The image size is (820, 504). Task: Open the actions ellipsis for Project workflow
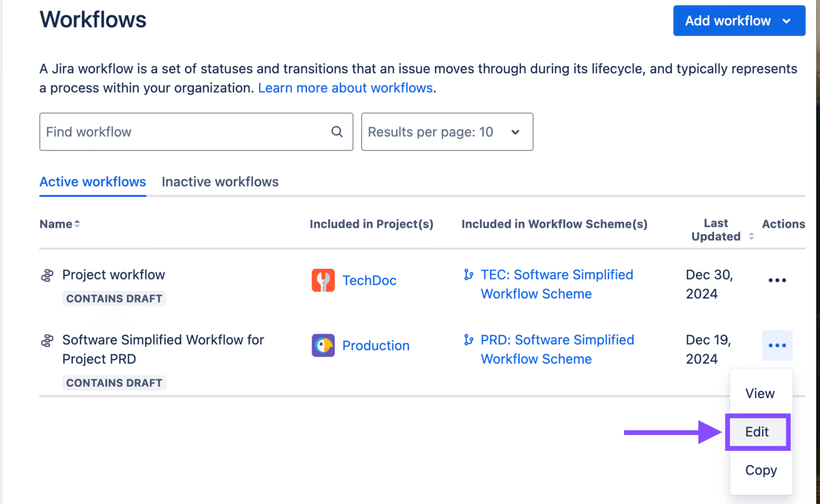point(777,280)
